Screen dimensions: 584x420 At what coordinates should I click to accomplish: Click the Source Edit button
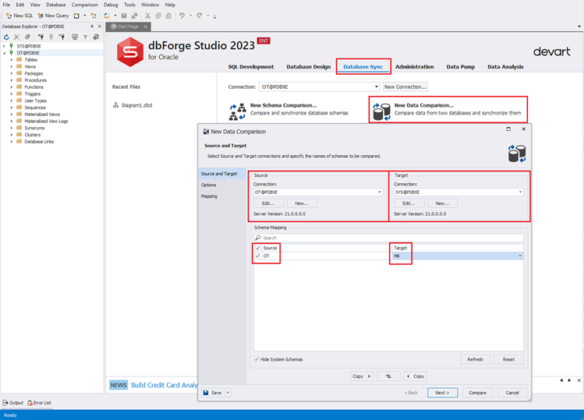[x=268, y=203]
